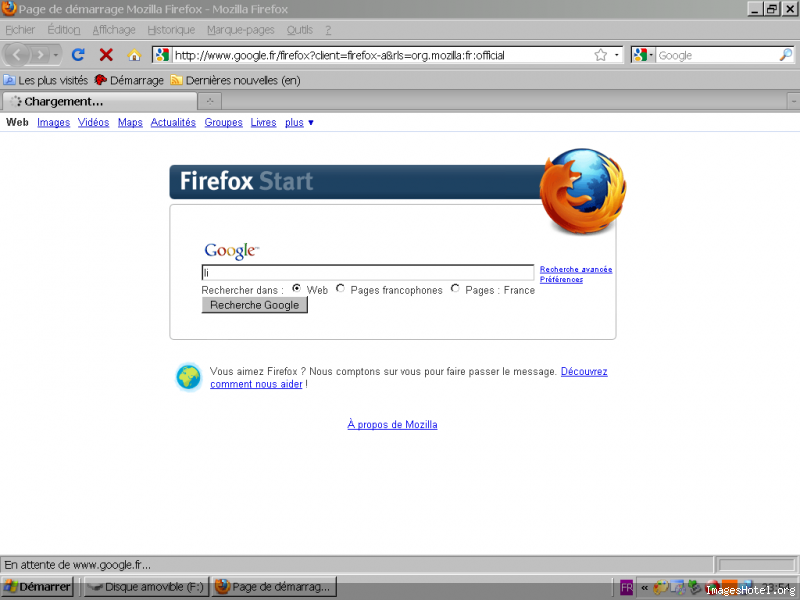
Task: Click the Google search text field
Action: click(x=367, y=272)
